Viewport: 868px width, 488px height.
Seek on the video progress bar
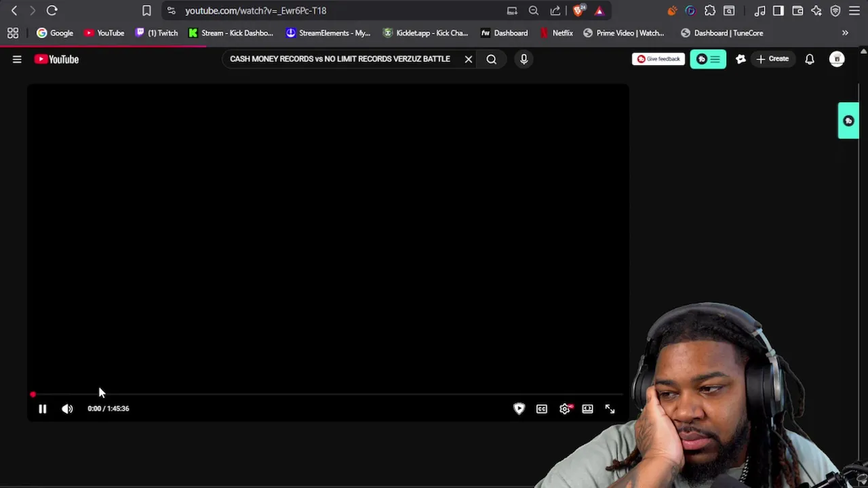pyautogui.click(x=328, y=394)
